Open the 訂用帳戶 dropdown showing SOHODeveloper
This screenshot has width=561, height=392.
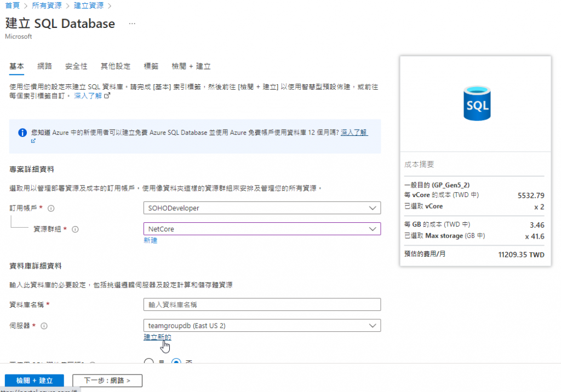[x=262, y=208]
